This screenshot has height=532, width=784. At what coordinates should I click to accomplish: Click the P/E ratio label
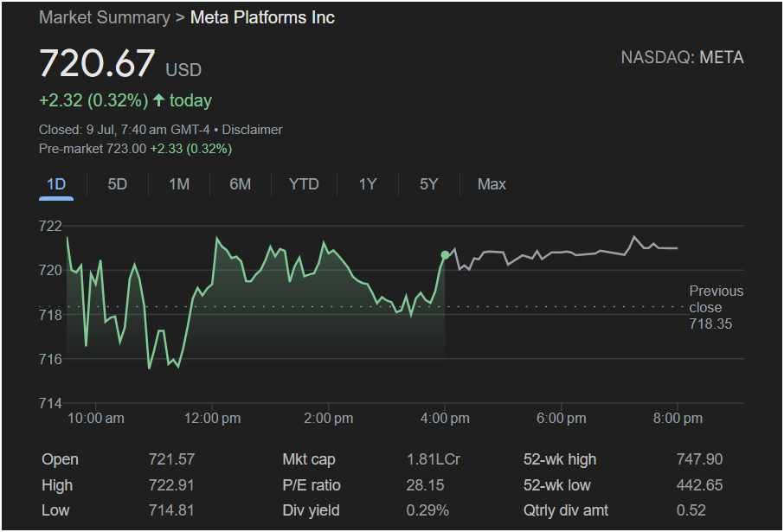(312, 485)
